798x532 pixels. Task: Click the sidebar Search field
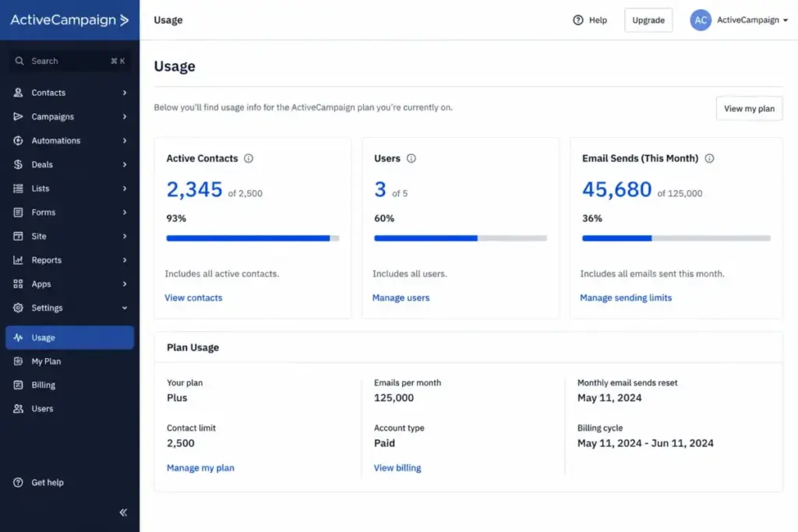click(x=69, y=61)
